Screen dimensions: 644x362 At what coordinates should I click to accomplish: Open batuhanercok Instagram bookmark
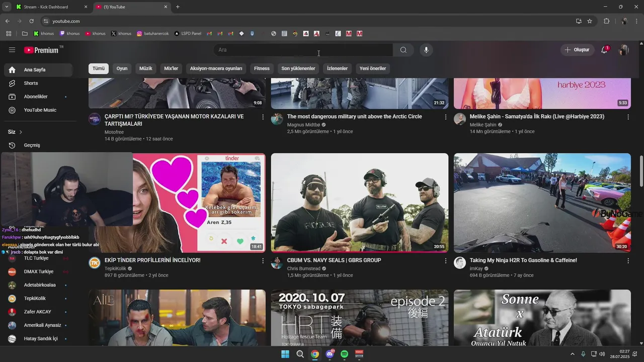point(153,34)
